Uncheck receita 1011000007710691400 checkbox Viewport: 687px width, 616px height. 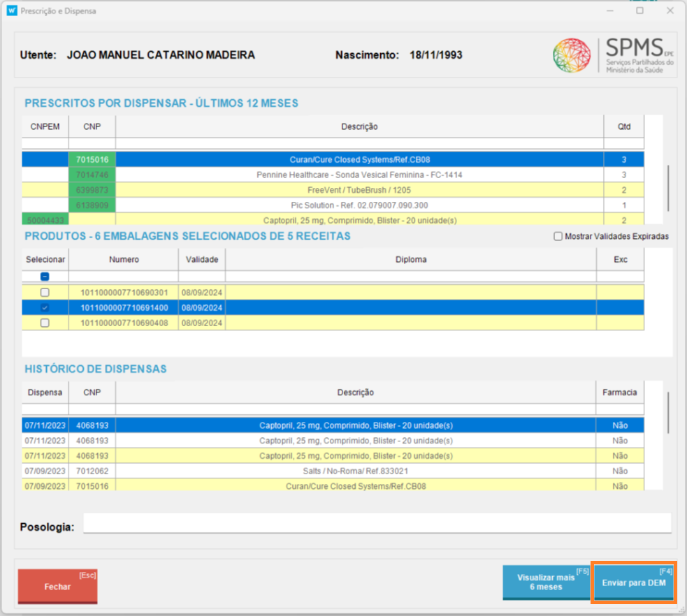(x=45, y=308)
